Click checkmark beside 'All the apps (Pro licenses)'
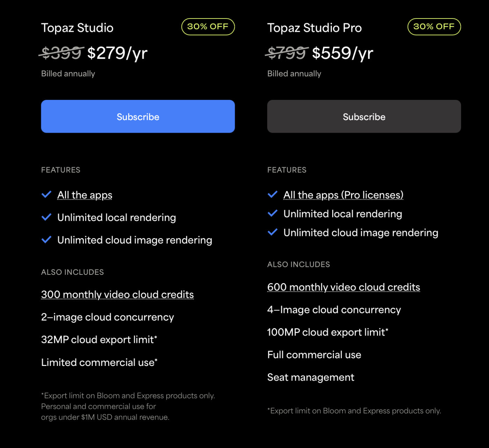The image size is (489, 448). [272, 194]
